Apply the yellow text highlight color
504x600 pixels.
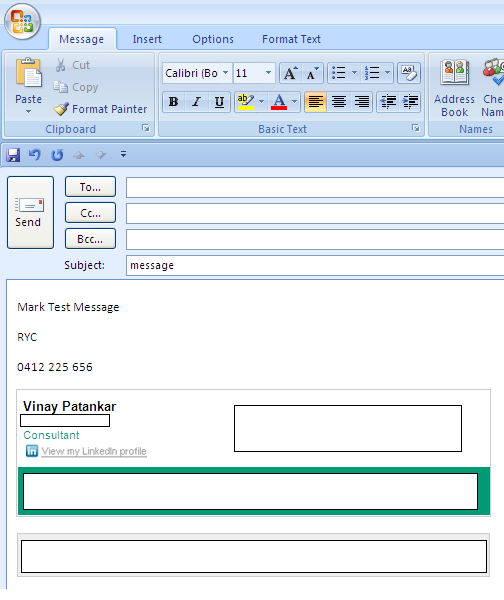[245, 102]
